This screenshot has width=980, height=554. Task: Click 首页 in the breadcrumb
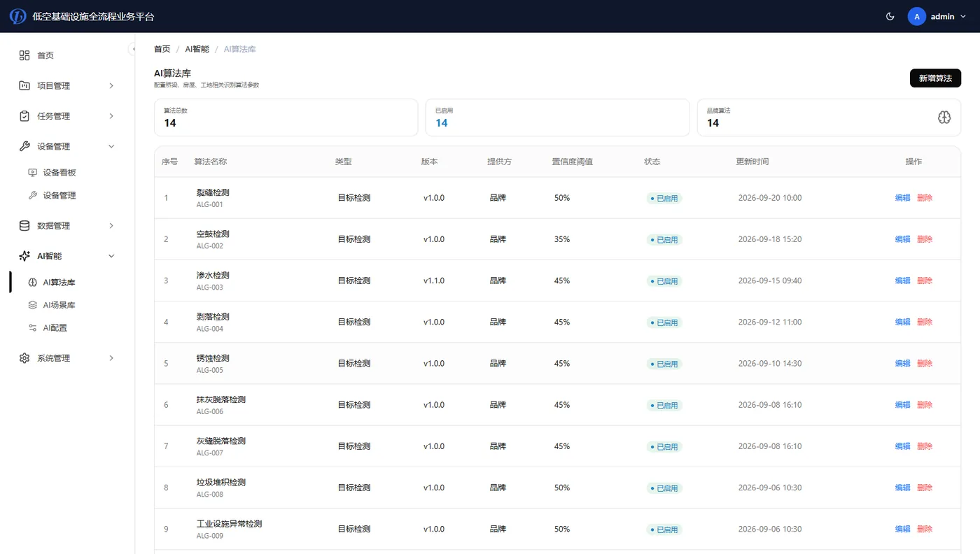click(x=162, y=49)
